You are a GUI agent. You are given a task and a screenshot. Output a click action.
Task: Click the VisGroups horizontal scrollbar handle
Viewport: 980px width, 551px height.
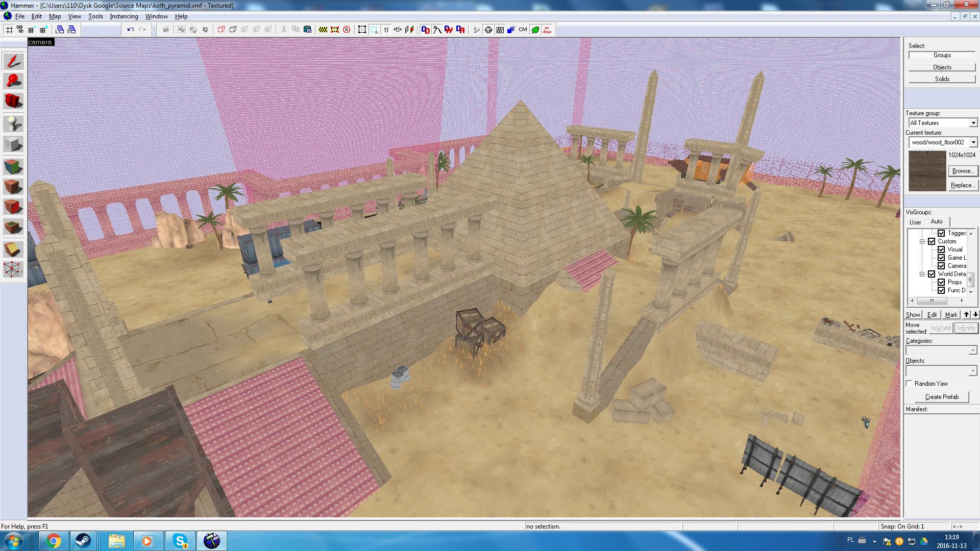click(932, 300)
